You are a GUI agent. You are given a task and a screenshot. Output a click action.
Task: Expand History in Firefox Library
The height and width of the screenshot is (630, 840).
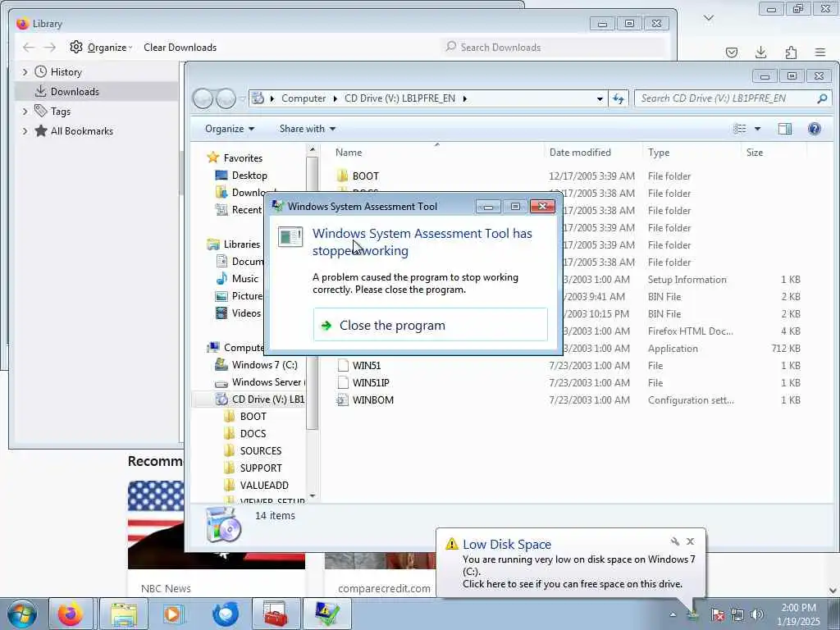point(25,72)
